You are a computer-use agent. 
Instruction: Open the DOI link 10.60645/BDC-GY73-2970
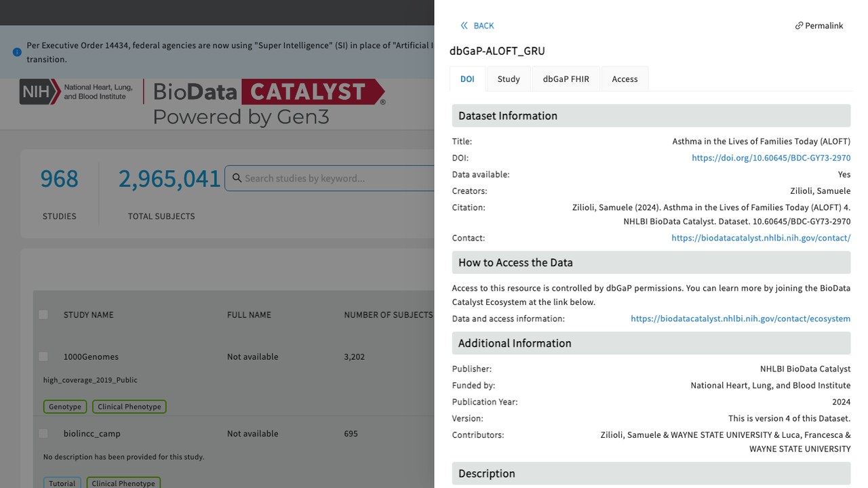coord(771,158)
